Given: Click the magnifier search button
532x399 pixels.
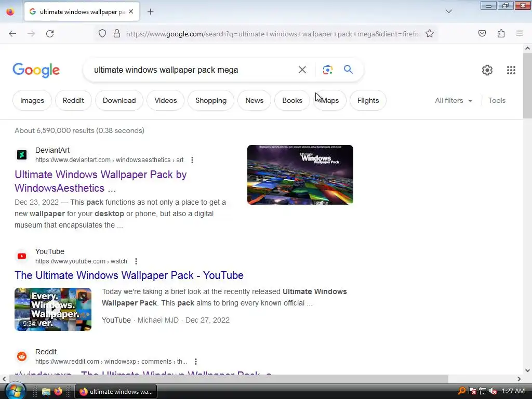Looking at the screenshot, I should pos(348,70).
